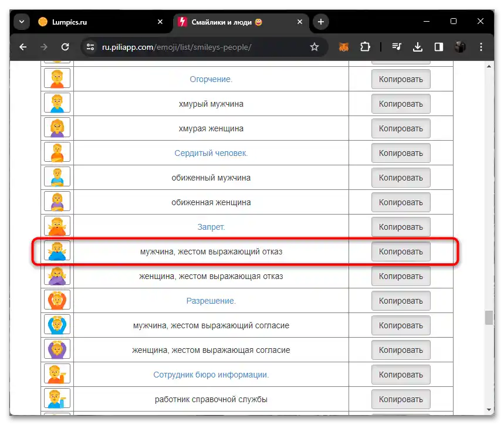View site information icon in address bar
This screenshot has height=425, width=504.
coord(90,47)
